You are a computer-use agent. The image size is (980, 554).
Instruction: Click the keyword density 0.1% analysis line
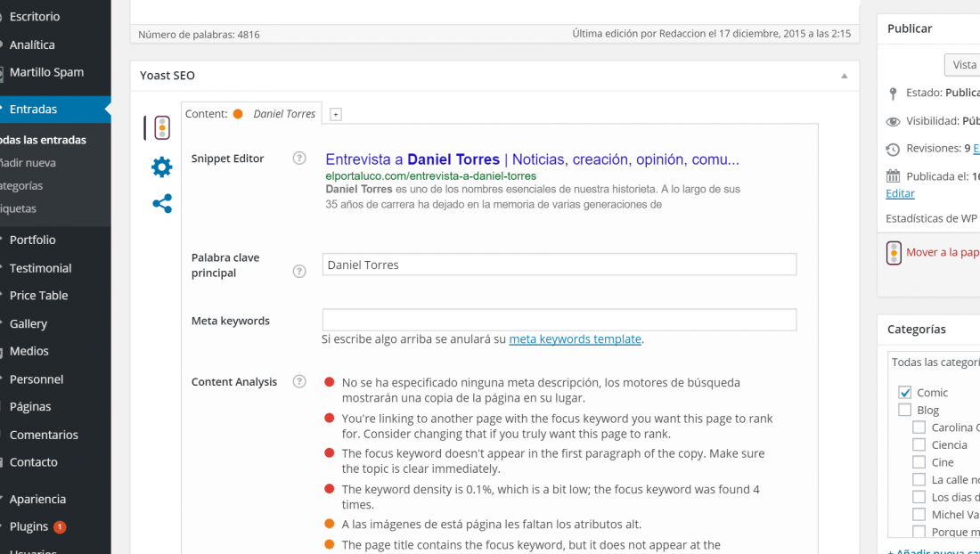(x=551, y=497)
